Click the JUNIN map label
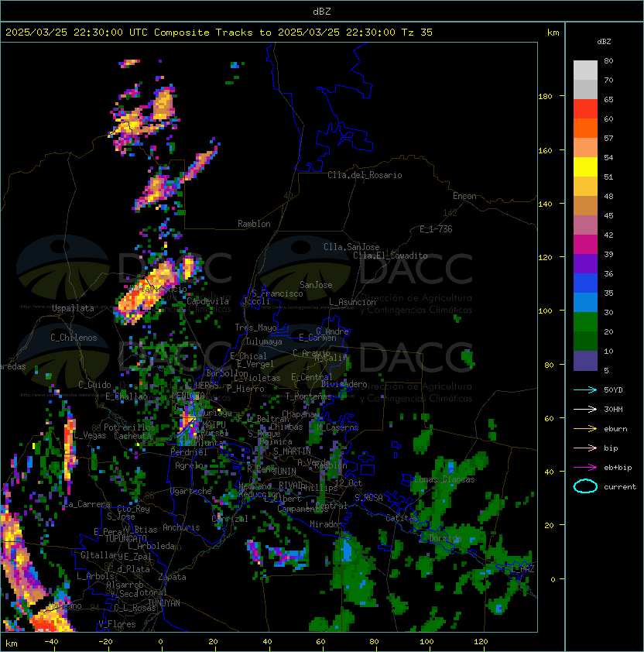Screen dimensions: 644x652 click(284, 471)
